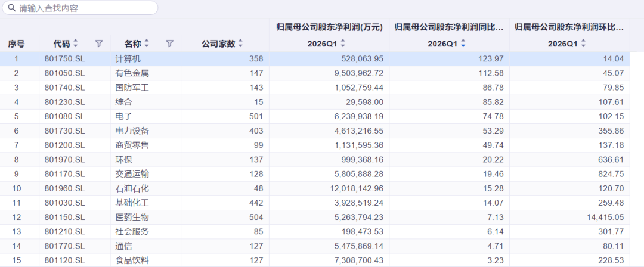Click code 801730.SL
Screen dimensions: 644x267
[x=64, y=131]
